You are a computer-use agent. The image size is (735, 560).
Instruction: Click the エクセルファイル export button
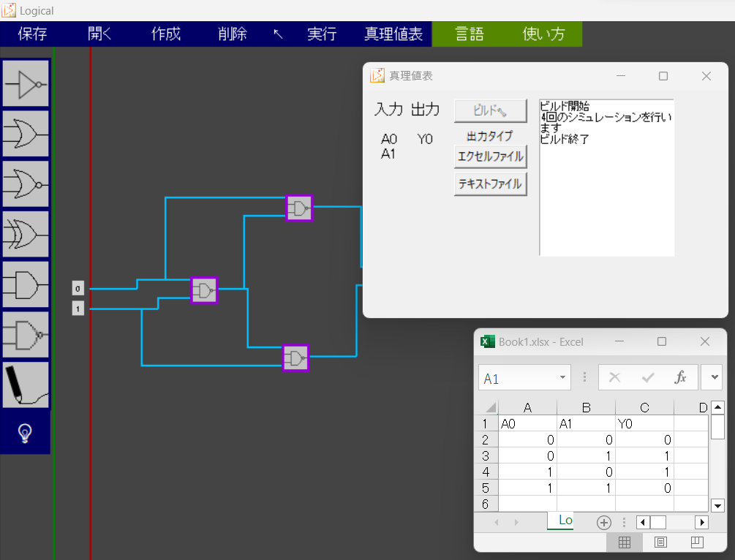(x=490, y=156)
